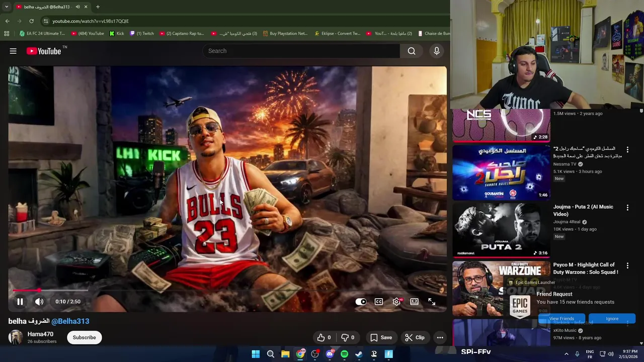Click the search magnifier button
The image size is (644, 362).
pyautogui.click(x=412, y=51)
